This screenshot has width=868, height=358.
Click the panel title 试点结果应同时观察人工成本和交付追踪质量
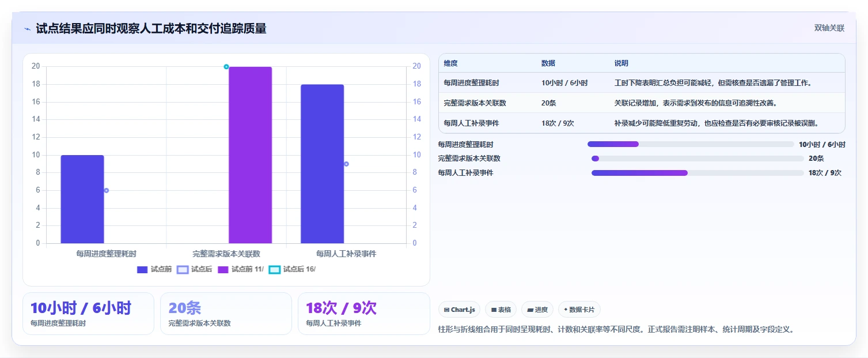(151, 29)
